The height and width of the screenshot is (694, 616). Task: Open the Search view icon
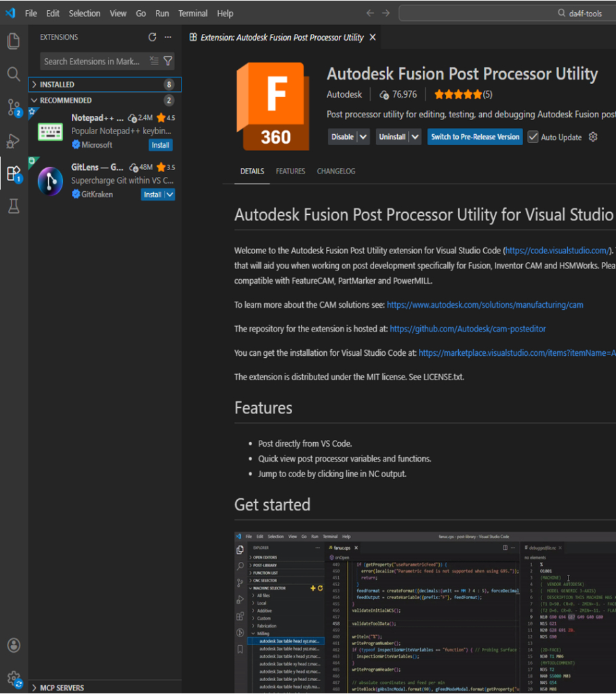tap(14, 74)
